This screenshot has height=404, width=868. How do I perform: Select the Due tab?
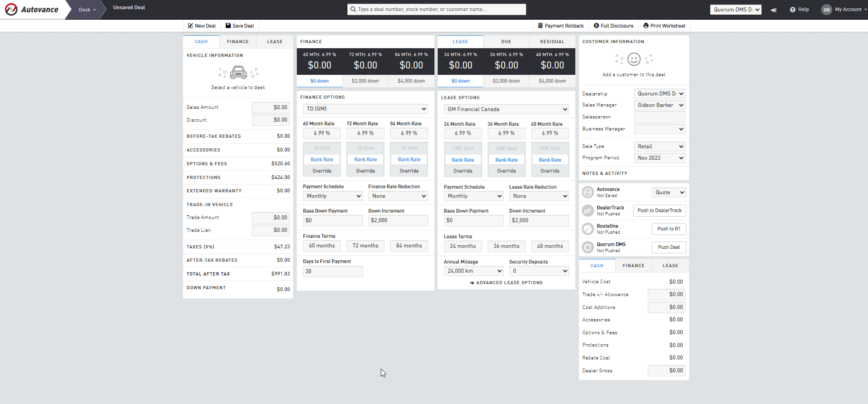[506, 42]
